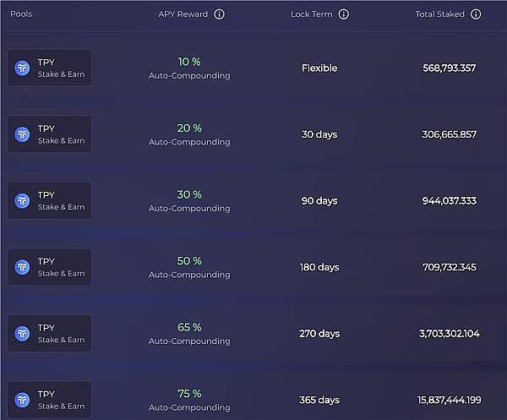The width and height of the screenshot is (507, 420).
Task: Click the info icon next to Lock Term
Action: (344, 14)
